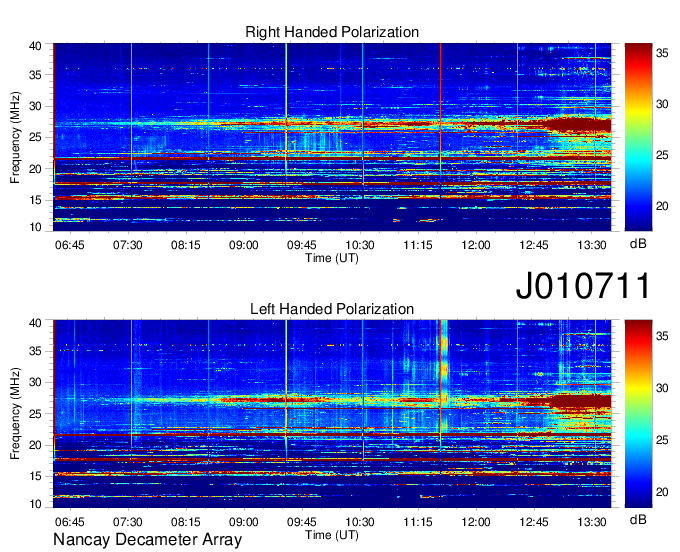Screen dimensions: 680x552
Task: Click the 06:45 tick of Right Handed plot
Action: coord(70,245)
